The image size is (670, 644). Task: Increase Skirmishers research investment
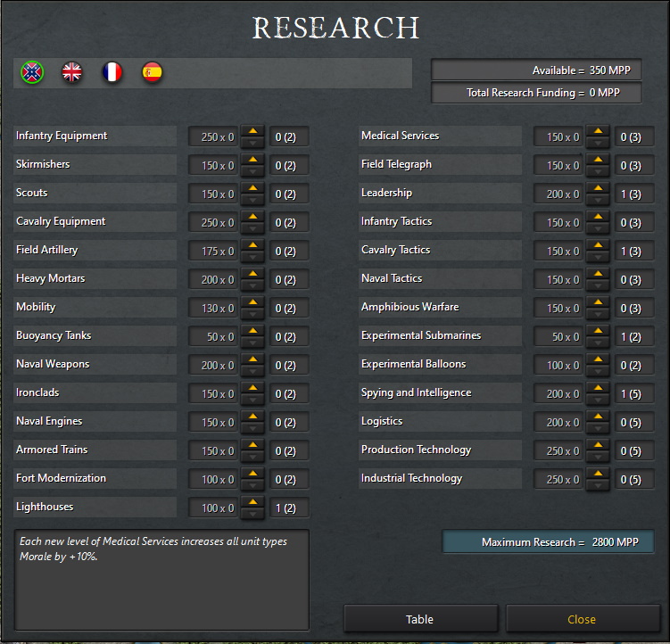tap(253, 160)
